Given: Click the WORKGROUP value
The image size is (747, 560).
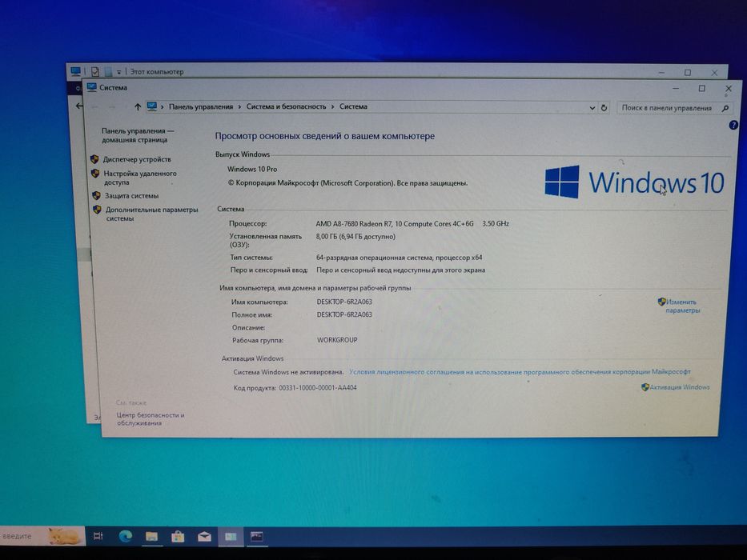Looking at the screenshot, I should [x=337, y=340].
